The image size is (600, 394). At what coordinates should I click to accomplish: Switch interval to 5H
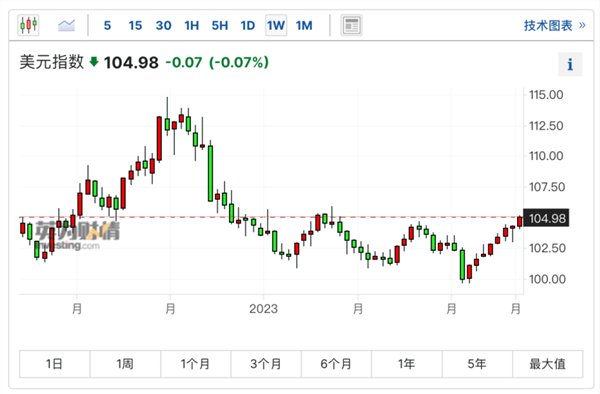(220, 25)
